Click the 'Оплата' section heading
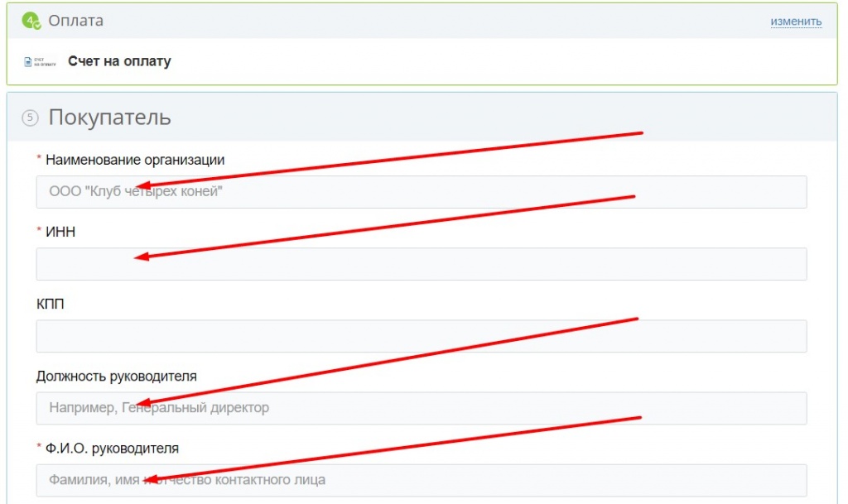The image size is (848, 504). (x=76, y=21)
